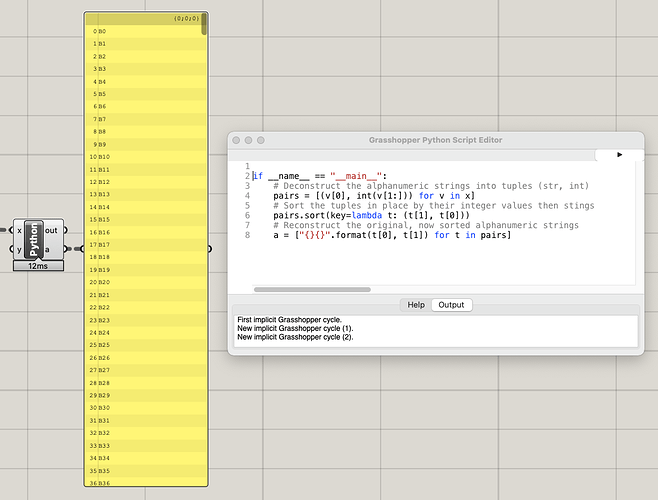Click the 'First implicit Grasshopper cycle' output line

[288, 319]
